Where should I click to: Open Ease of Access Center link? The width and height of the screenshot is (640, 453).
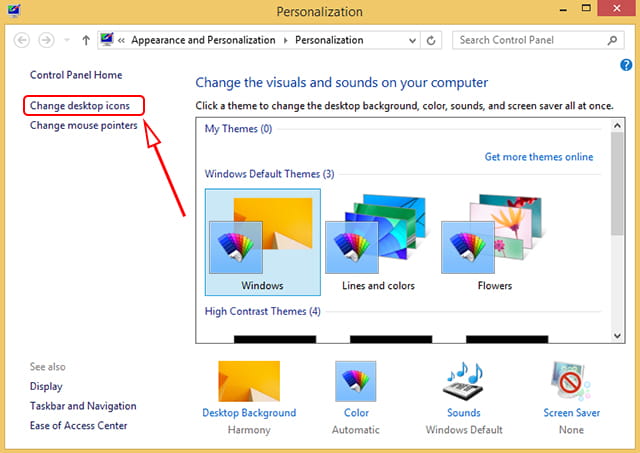pyautogui.click(x=78, y=426)
